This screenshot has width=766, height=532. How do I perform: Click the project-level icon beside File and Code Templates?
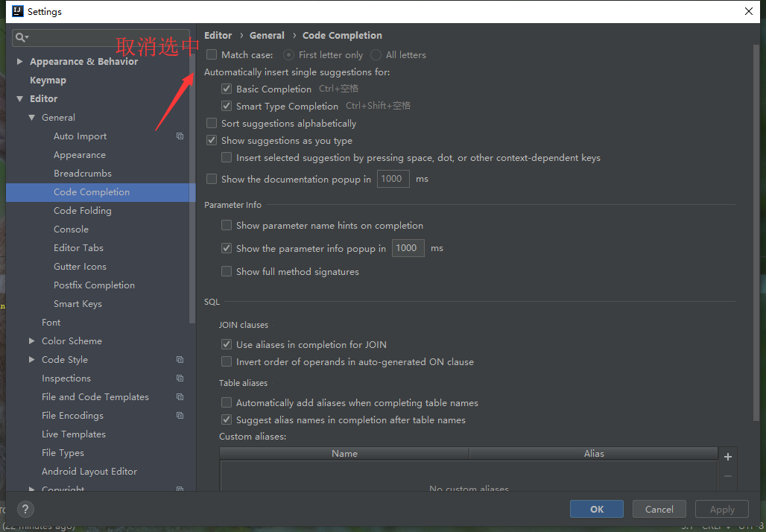(x=180, y=396)
